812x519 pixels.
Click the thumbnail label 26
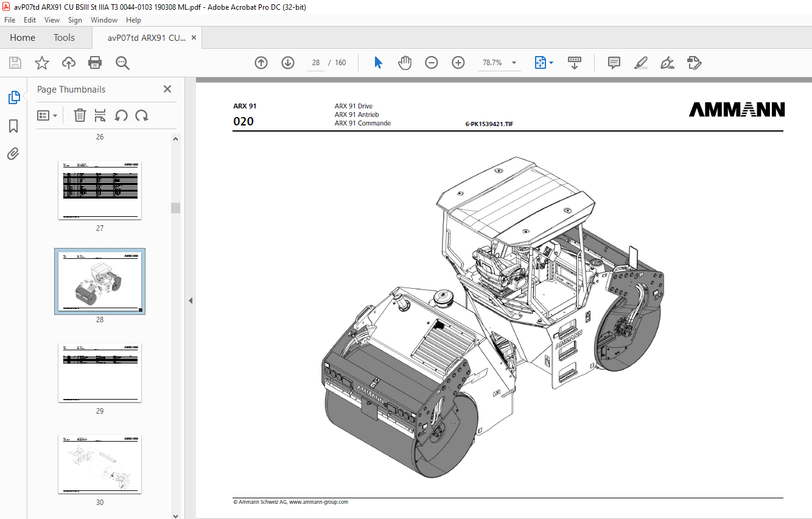(x=100, y=137)
